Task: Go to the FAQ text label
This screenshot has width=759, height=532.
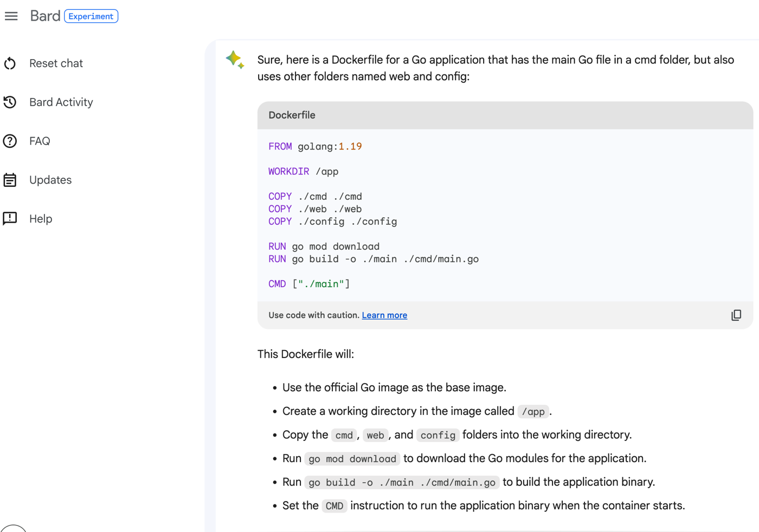Action: [40, 141]
